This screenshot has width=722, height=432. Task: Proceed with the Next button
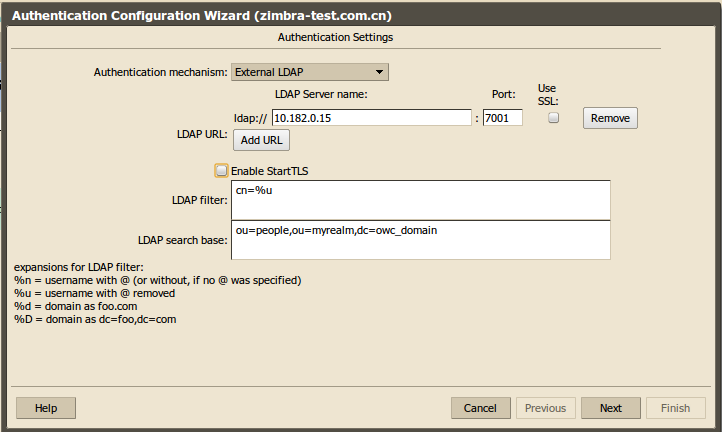click(x=610, y=408)
